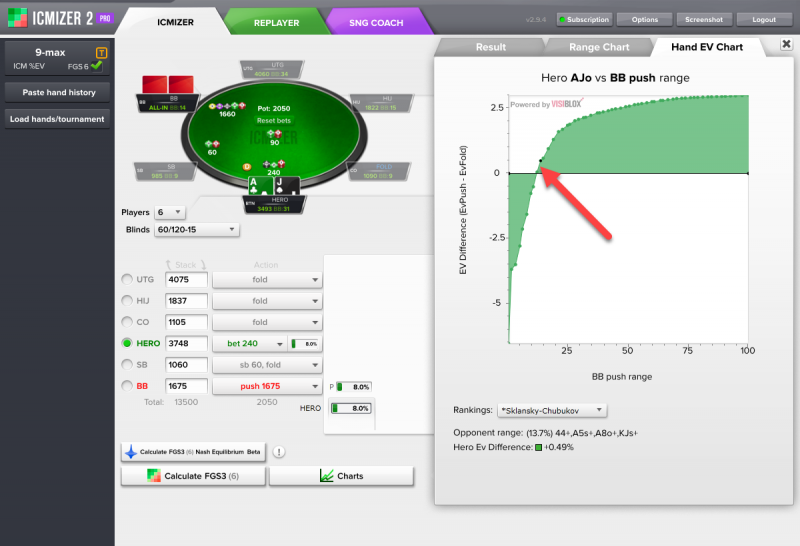Image resolution: width=800 pixels, height=546 pixels.
Task: Click the dealer button chip on table
Action: [247, 165]
